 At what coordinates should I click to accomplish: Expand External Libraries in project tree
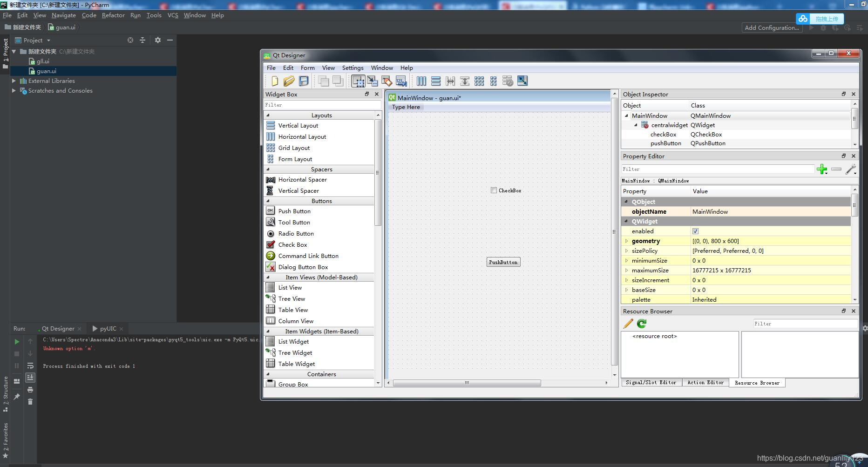pyautogui.click(x=14, y=81)
